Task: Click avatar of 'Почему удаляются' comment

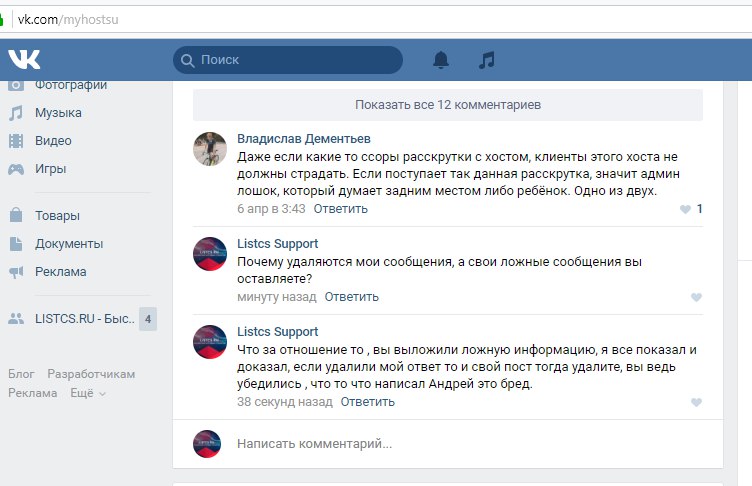Action: 210,254
